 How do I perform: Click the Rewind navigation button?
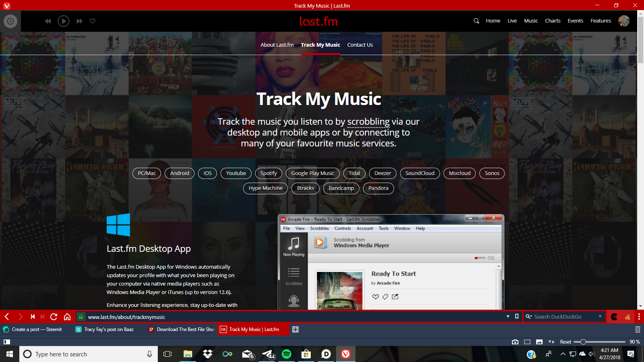[33, 317]
